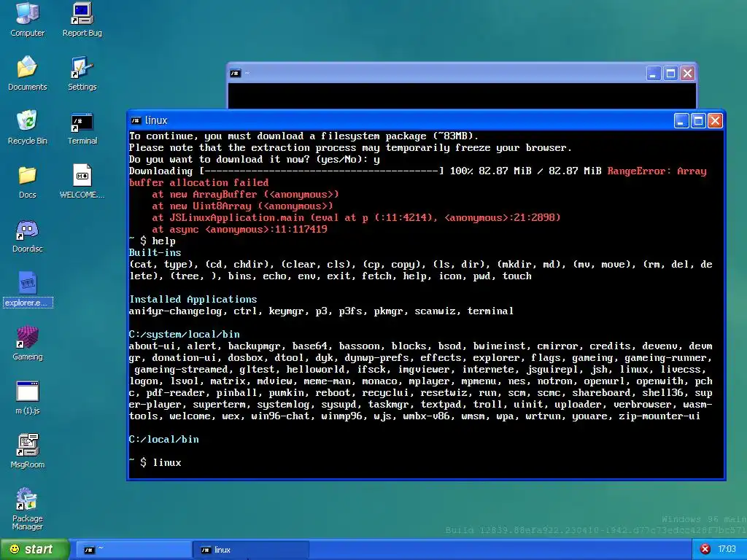The width and height of the screenshot is (747, 560).
Task: Open the Documents folder icon
Action: coord(27,73)
